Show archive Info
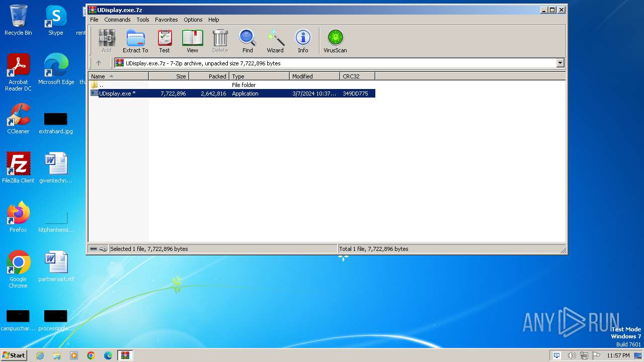This screenshot has width=644, height=362. click(303, 41)
